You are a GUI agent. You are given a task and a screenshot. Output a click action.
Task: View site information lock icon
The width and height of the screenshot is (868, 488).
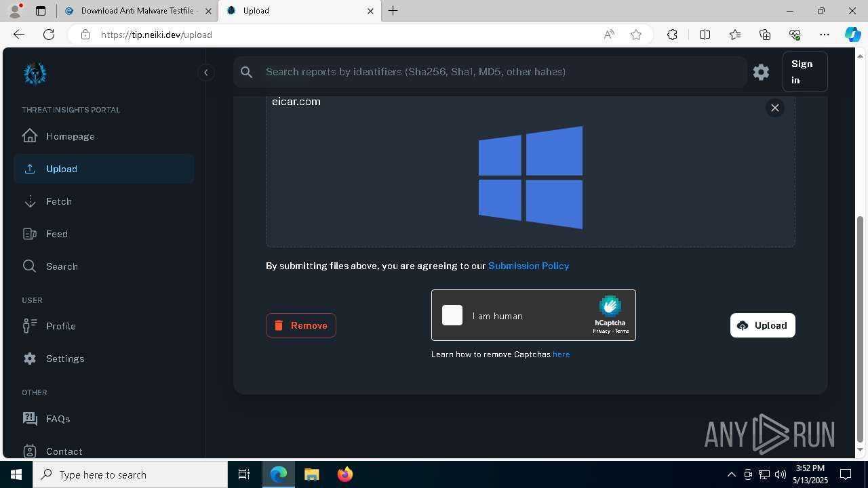pos(85,35)
